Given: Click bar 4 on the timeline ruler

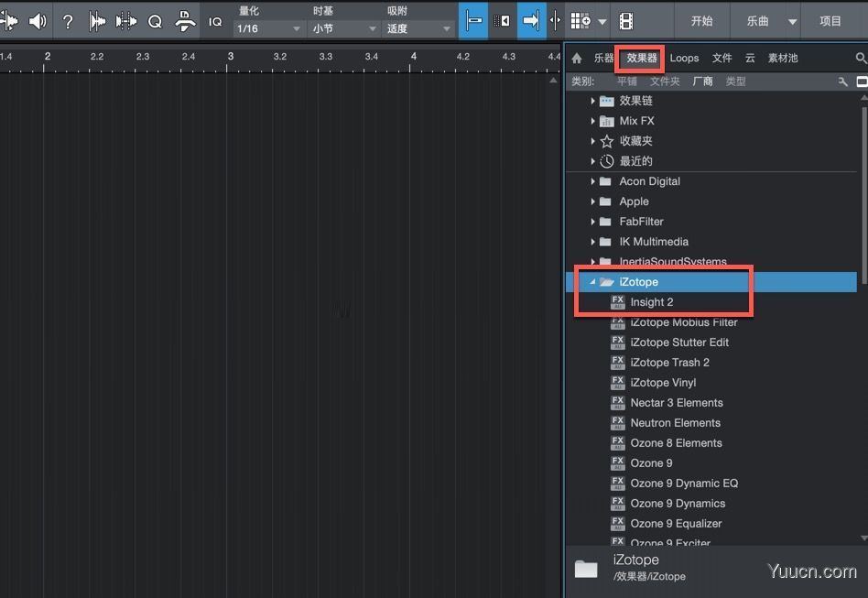Looking at the screenshot, I should click(x=414, y=56).
